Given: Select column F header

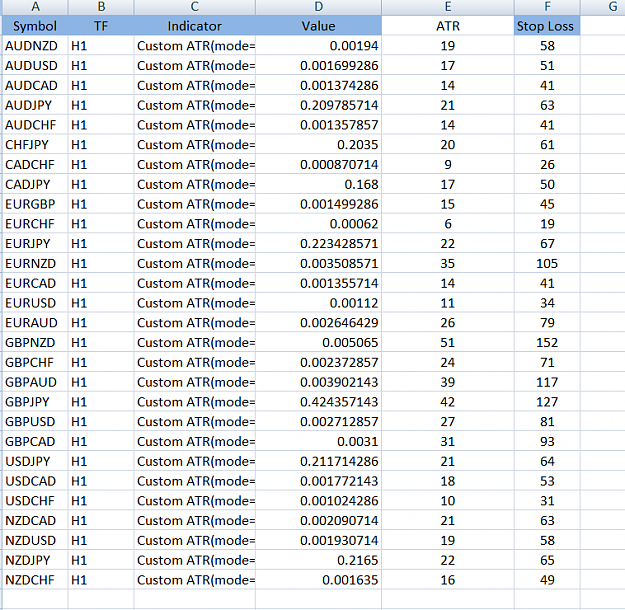Looking at the screenshot, I should tap(547, 7).
